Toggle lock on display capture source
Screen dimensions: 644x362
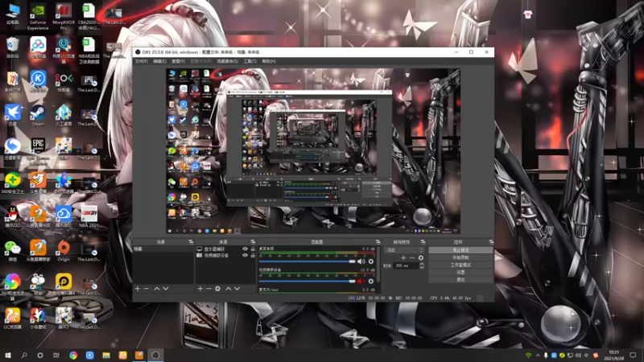coord(253,249)
